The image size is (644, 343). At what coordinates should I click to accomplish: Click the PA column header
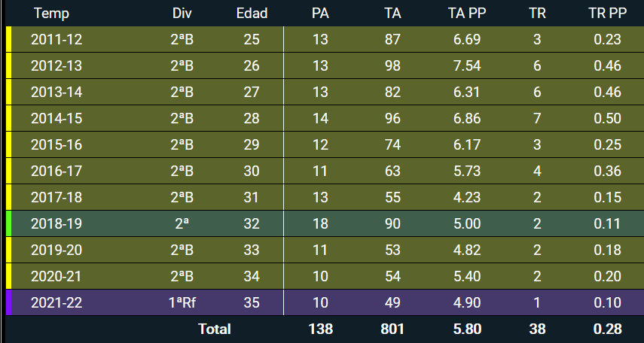(320, 13)
